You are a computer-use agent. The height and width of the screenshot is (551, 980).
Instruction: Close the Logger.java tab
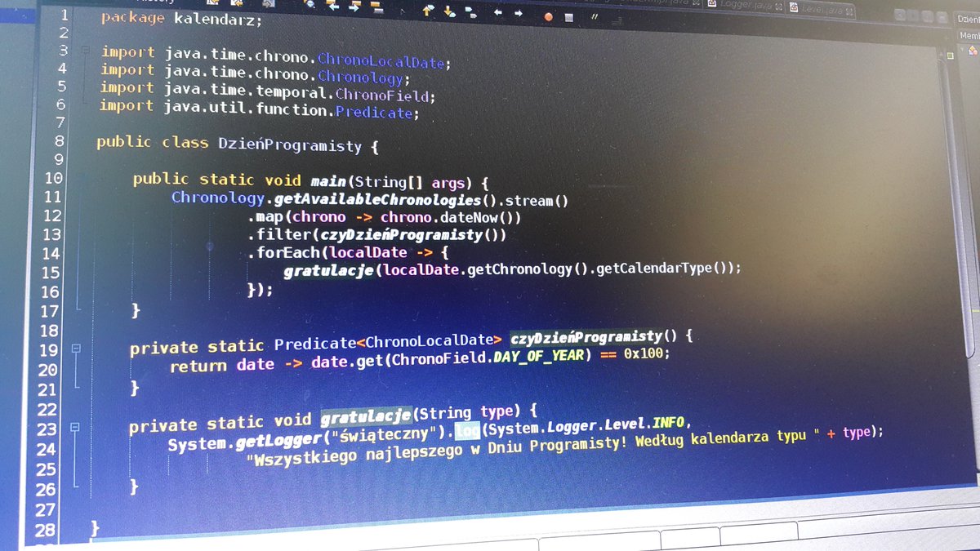[778, 7]
